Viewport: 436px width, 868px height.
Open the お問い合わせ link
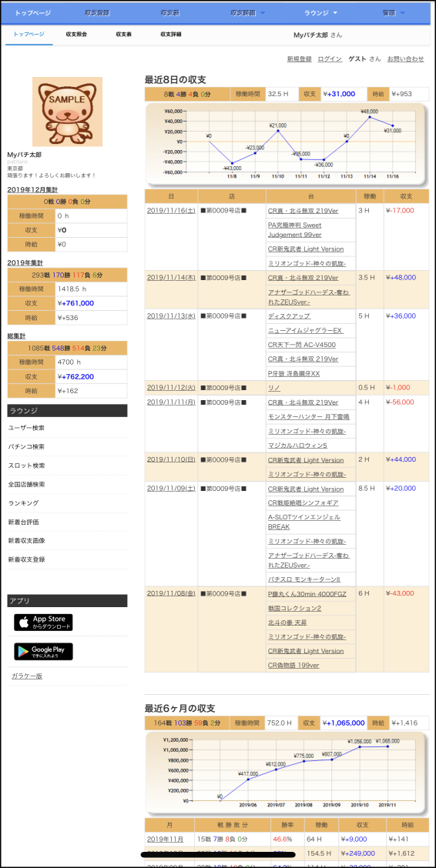[x=405, y=58]
